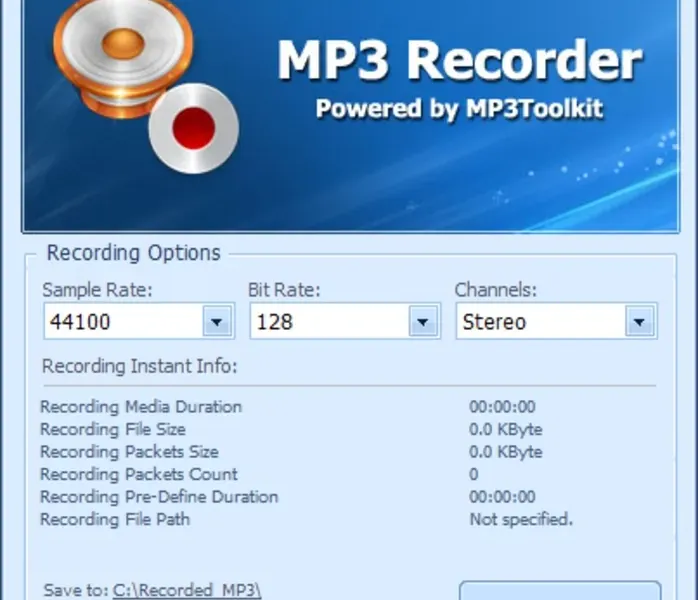The width and height of the screenshot is (698, 600).
Task: Click the Recording Pre-Define Duration row label
Action: pos(159,497)
